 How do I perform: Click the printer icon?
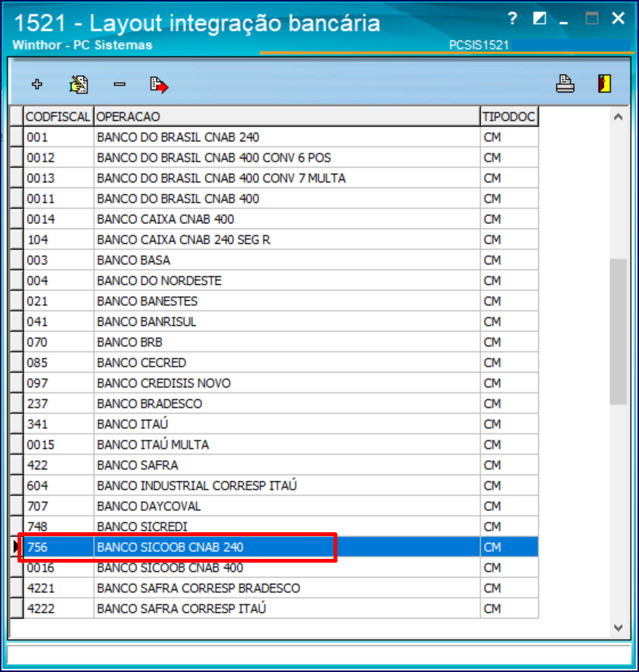(565, 84)
